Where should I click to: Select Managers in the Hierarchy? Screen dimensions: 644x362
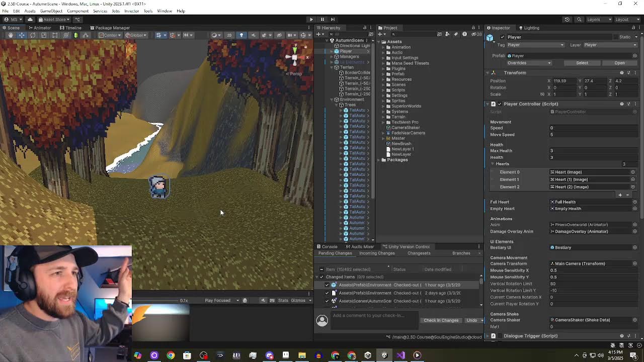pos(349,57)
